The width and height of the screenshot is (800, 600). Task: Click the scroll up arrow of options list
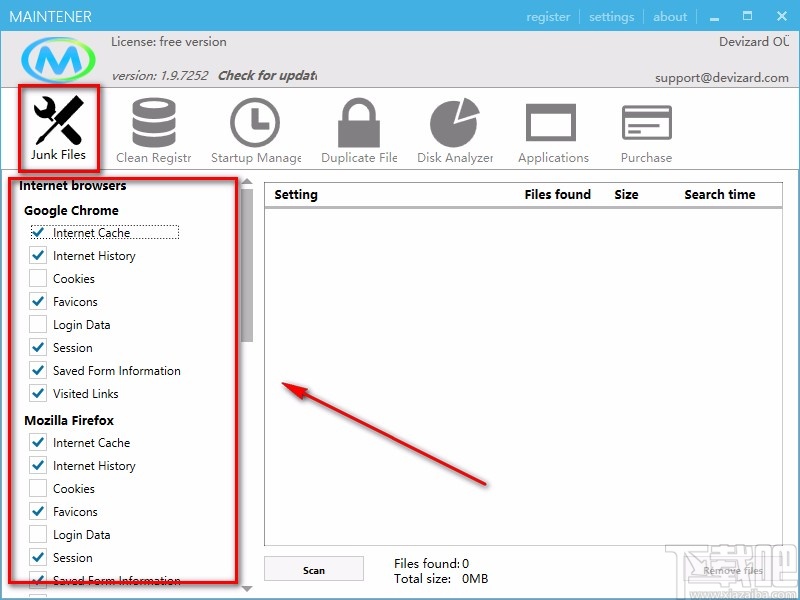[x=247, y=182]
